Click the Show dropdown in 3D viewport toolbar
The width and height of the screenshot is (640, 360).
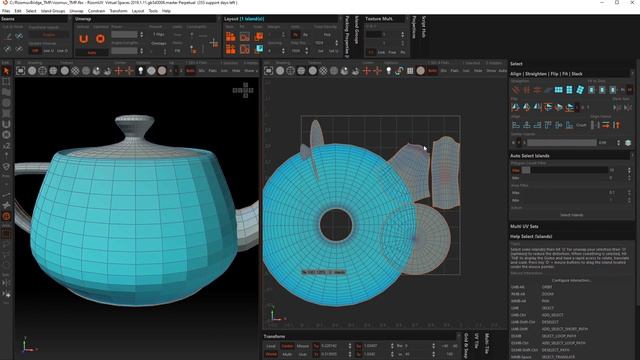click(251, 71)
